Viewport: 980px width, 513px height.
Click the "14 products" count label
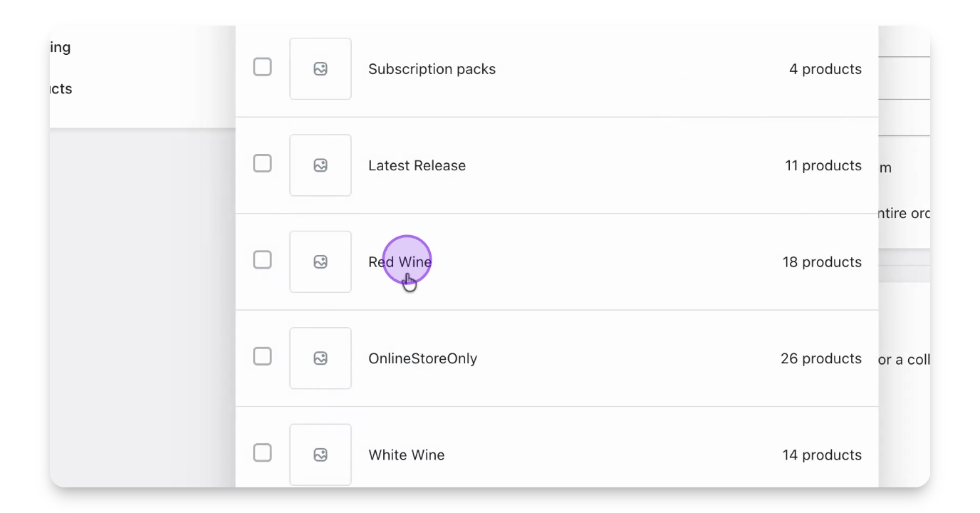(x=821, y=455)
